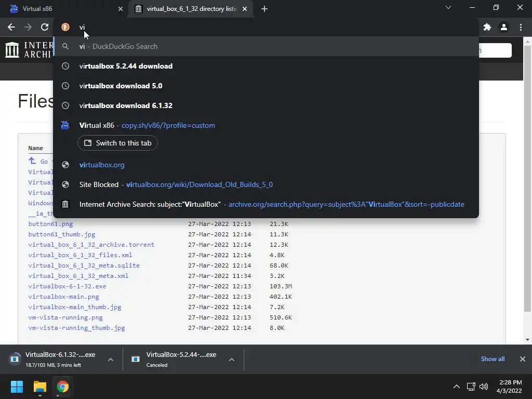
Task: Click the globe icon beside 'Site Blocked'
Action: (65, 184)
